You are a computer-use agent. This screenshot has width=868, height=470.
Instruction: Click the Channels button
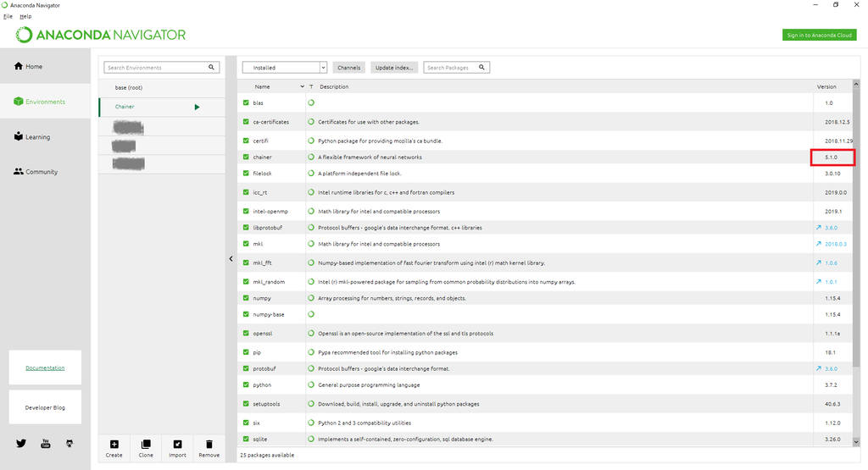[348, 68]
